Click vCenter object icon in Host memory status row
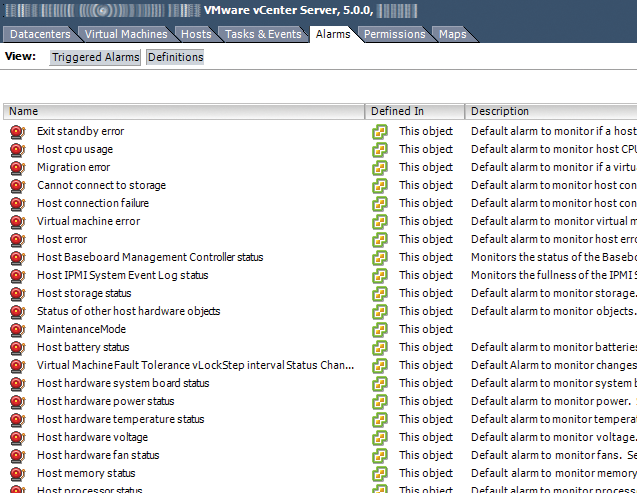Viewport: 637px width, 493px height. pos(380,474)
